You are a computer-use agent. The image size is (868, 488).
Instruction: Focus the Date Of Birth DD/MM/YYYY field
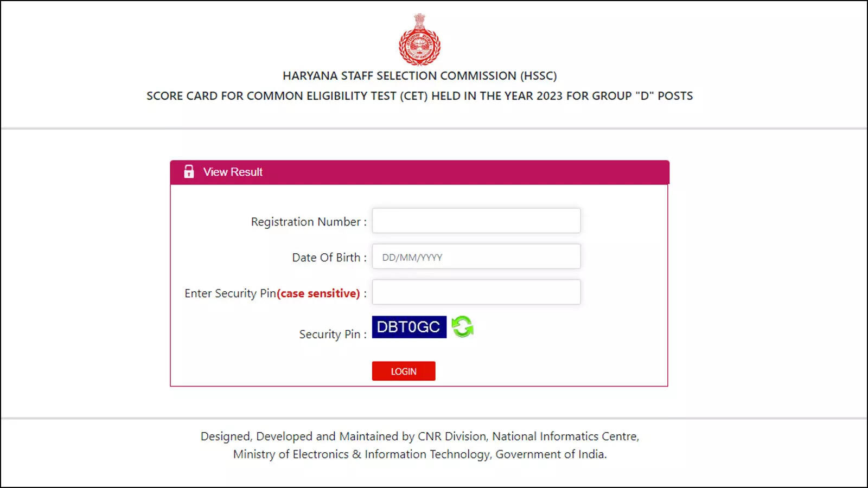(476, 256)
